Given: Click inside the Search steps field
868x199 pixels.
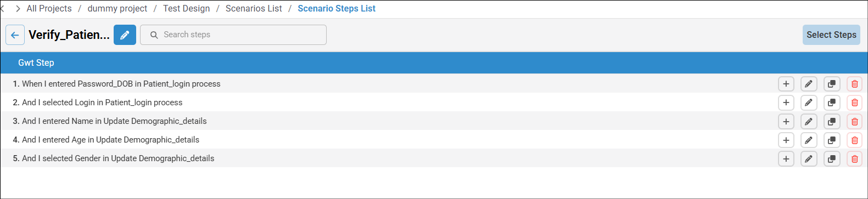Looking at the screenshot, I should point(233,35).
